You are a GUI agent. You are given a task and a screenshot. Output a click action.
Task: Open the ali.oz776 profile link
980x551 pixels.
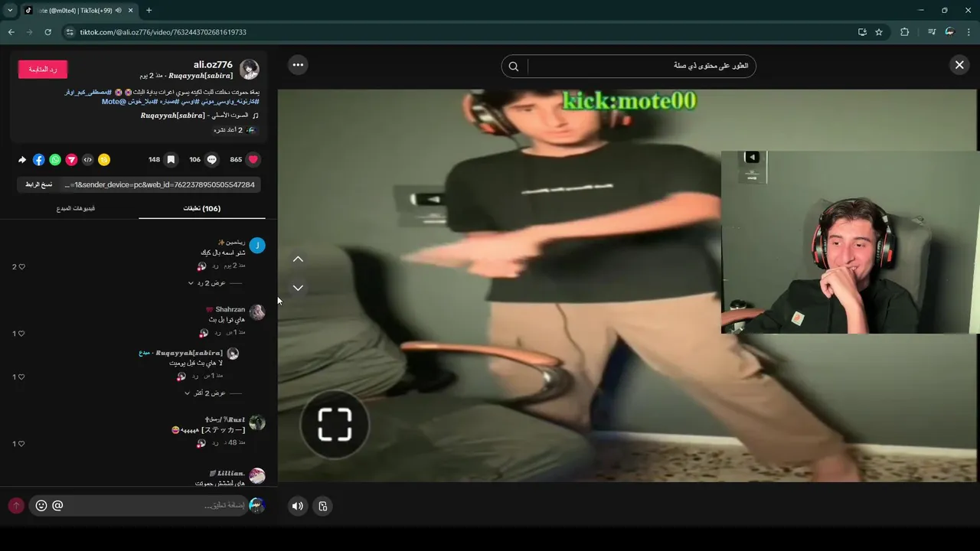[213, 65]
